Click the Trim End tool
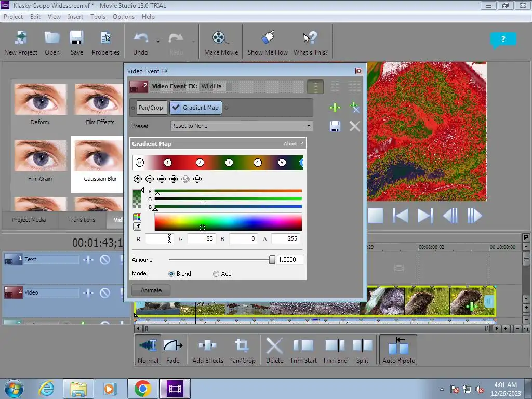The image size is (532, 399). (x=335, y=350)
